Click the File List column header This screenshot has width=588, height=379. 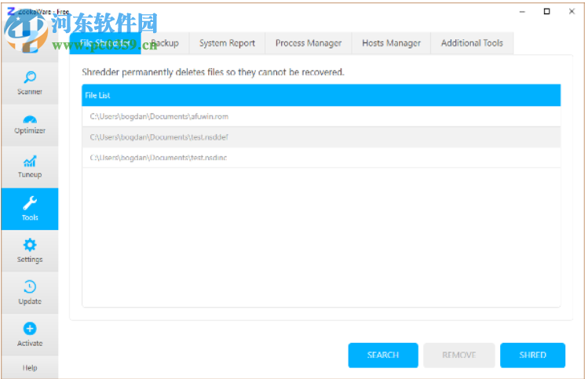coord(321,95)
